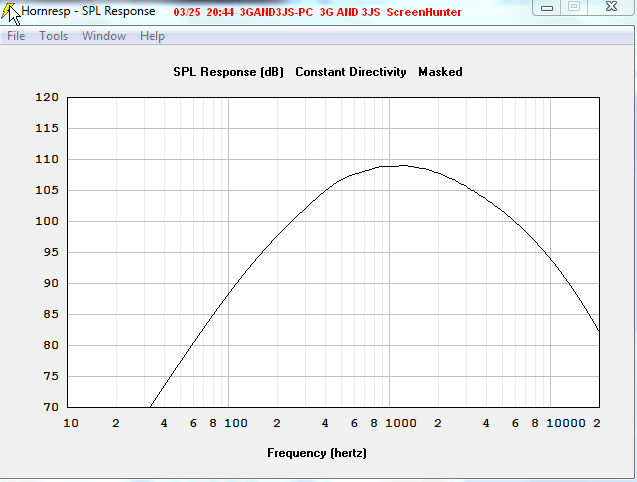Click the 'Hornresp - SPL Response' title text
This screenshot has width=637, height=482.
tap(88, 11)
